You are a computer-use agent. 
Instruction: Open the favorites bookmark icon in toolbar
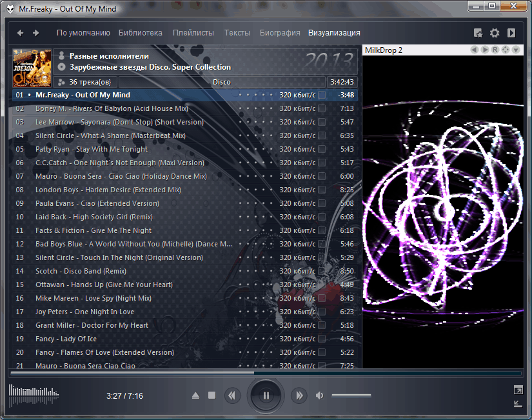478,33
